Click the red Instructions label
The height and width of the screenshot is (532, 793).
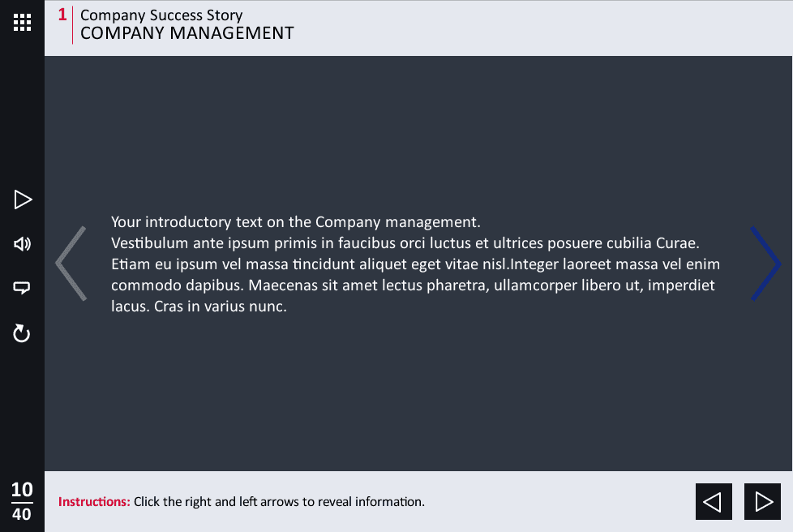(x=94, y=502)
